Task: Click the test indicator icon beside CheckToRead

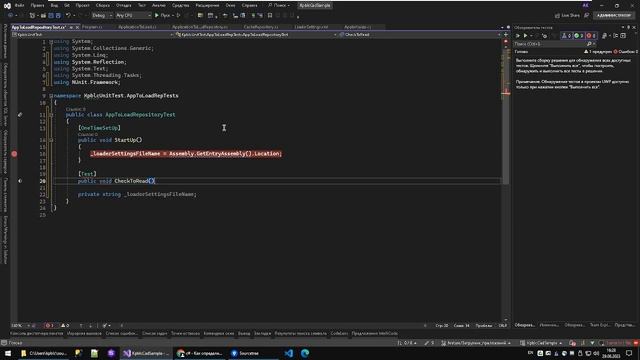Action: point(20,181)
